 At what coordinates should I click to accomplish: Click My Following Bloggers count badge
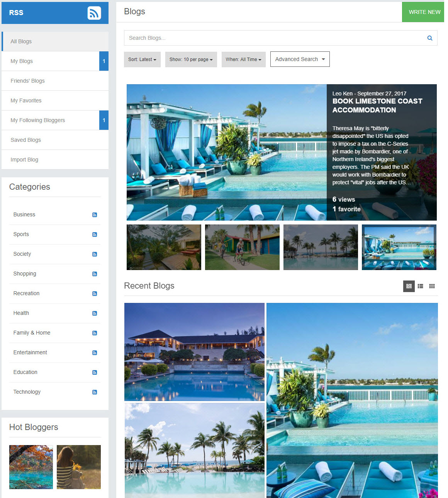(x=104, y=120)
